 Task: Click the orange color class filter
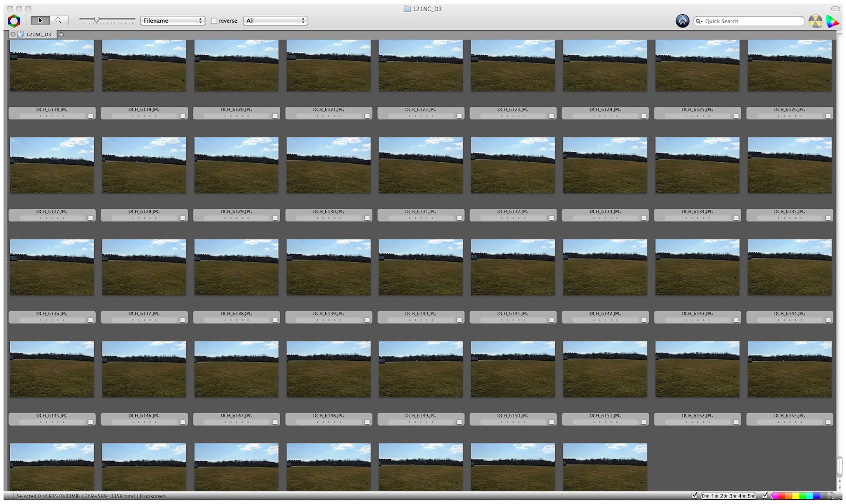[788, 496]
